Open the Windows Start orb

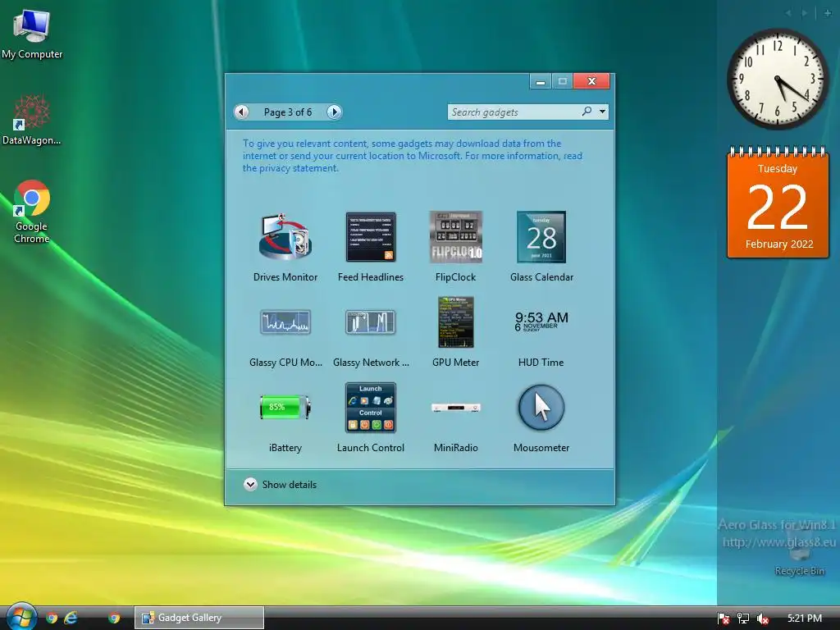(x=21, y=617)
